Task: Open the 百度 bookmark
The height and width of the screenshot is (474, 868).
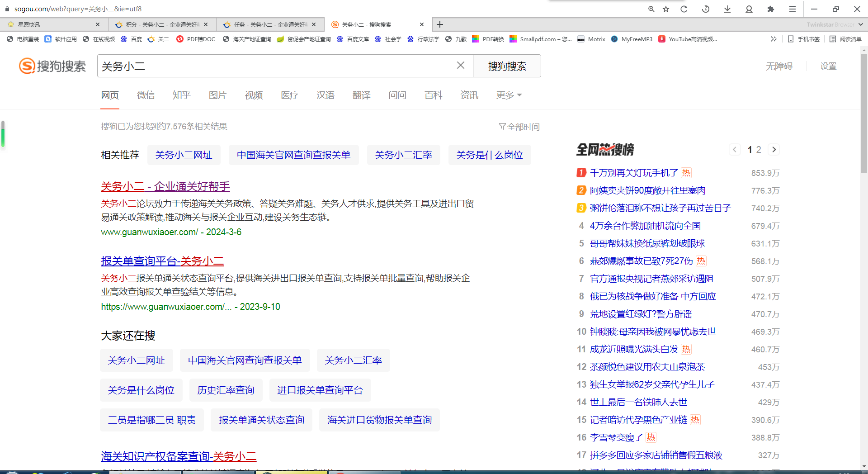Action: click(x=131, y=39)
